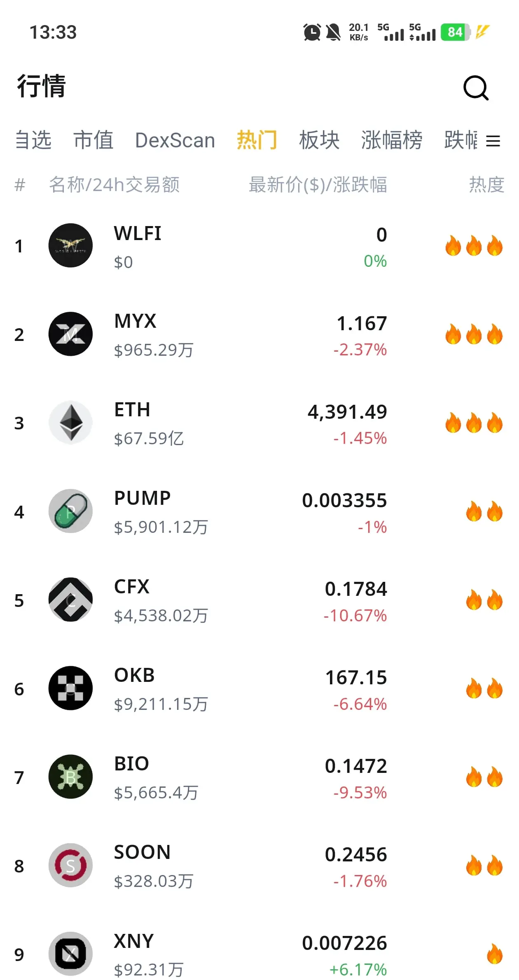Open the tab list hamburger menu
Screen dimensions: 519x980
pos(493,141)
